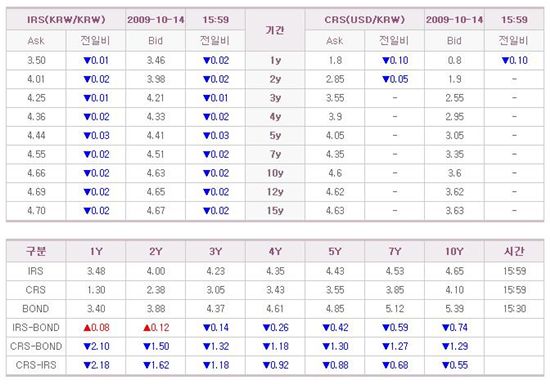Click the ▼0.10 CRS 1y Ask change

(395, 60)
